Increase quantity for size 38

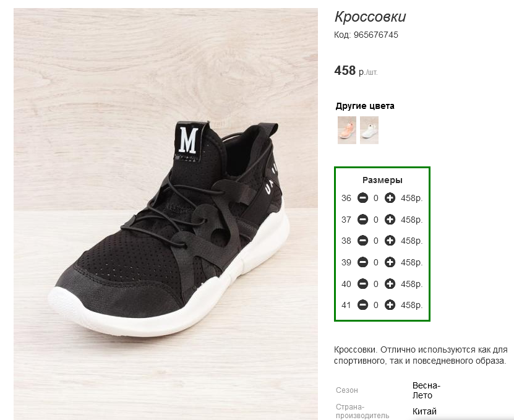[x=390, y=241]
